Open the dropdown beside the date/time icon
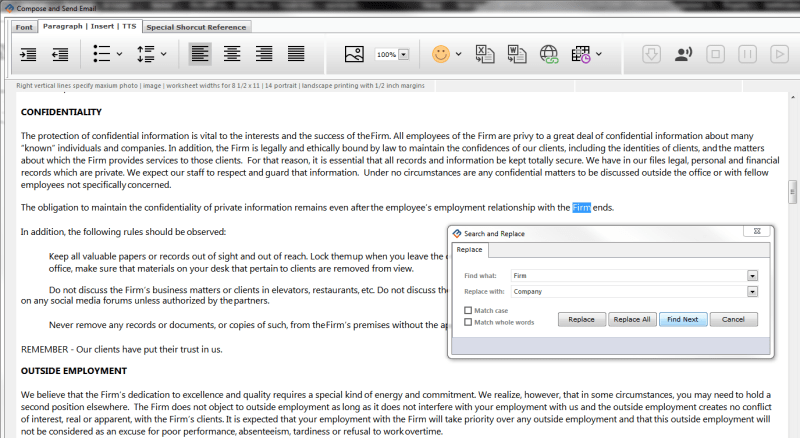Image resolution: width=800 pixels, height=438 pixels. pyautogui.click(x=598, y=54)
